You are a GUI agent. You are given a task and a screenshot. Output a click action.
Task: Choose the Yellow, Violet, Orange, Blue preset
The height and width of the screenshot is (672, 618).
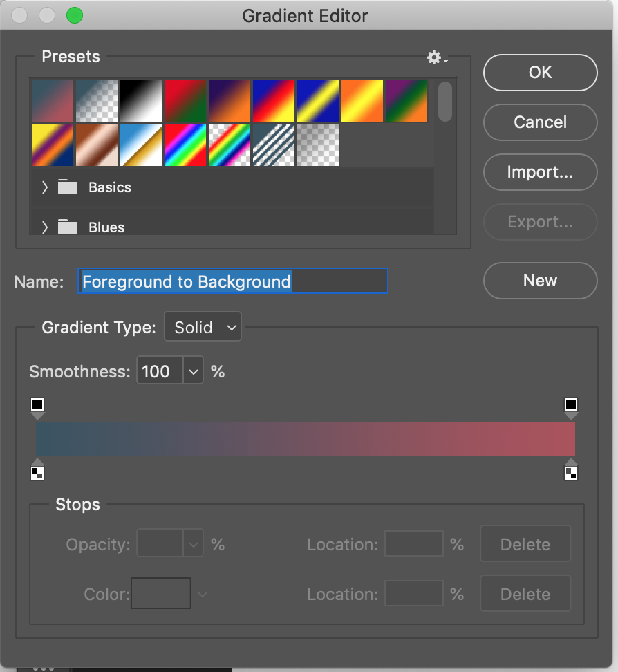[53, 145]
